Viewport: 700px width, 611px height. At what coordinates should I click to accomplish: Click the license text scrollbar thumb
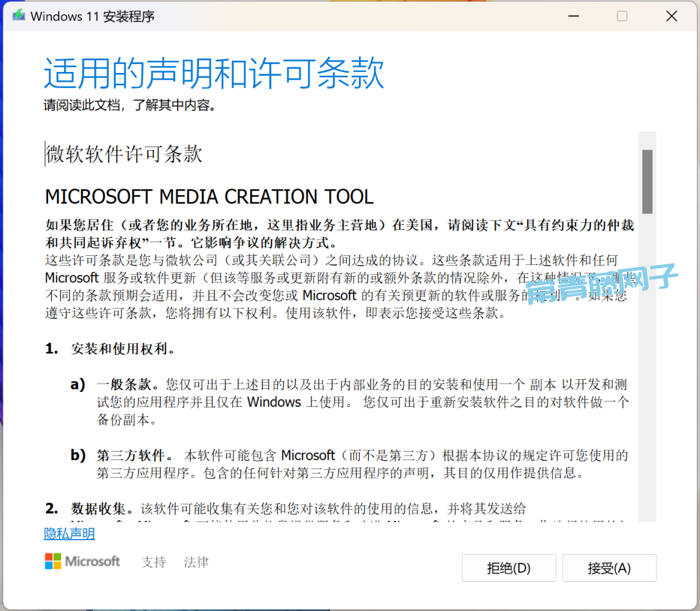[x=647, y=181]
